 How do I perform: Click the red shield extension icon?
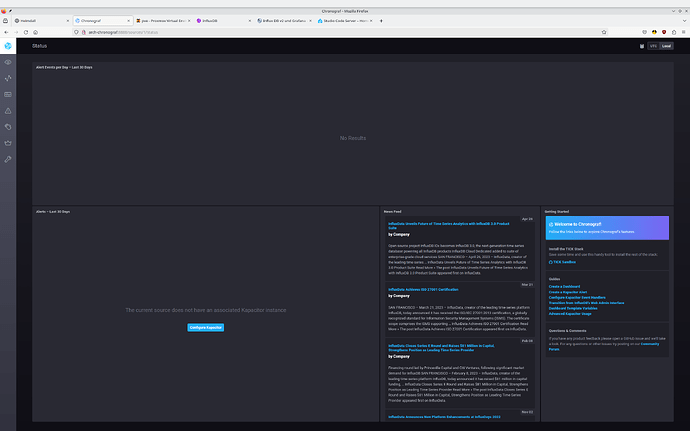pos(664,32)
